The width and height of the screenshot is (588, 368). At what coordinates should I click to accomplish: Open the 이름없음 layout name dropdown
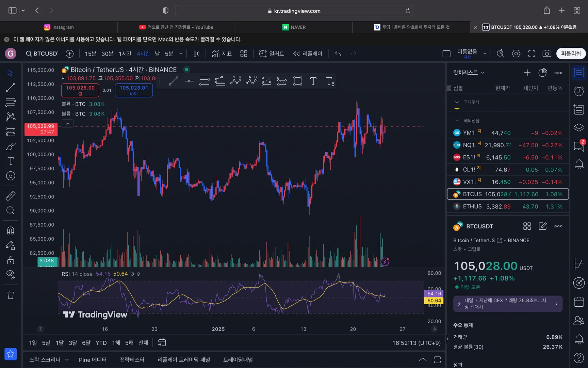point(485,53)
